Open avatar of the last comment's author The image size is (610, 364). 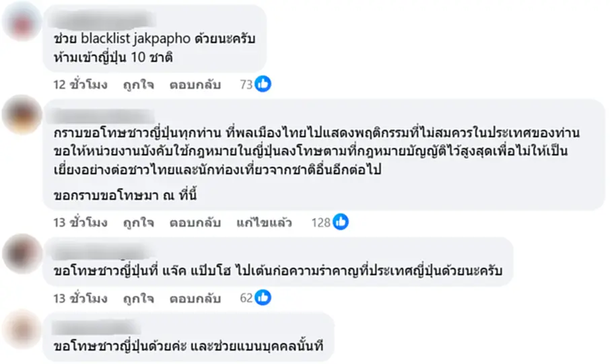coord(21,330)
